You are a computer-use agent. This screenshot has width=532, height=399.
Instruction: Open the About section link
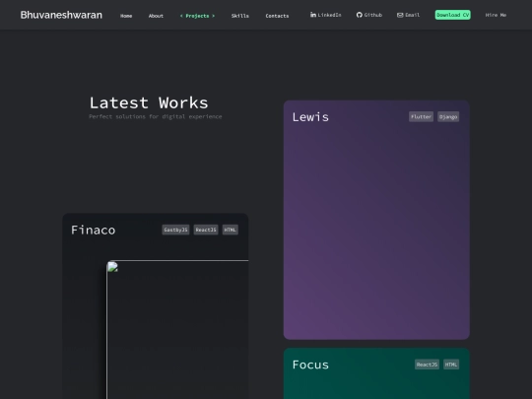156,16
